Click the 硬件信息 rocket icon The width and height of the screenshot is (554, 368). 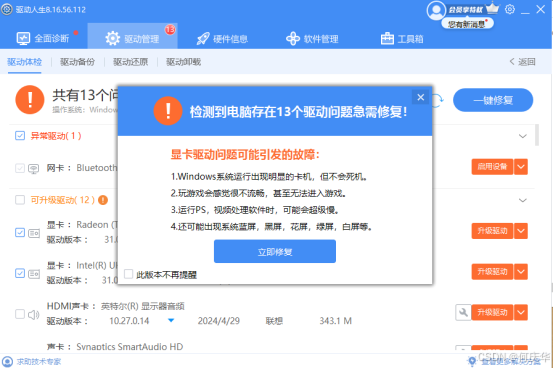coord(203,38)
